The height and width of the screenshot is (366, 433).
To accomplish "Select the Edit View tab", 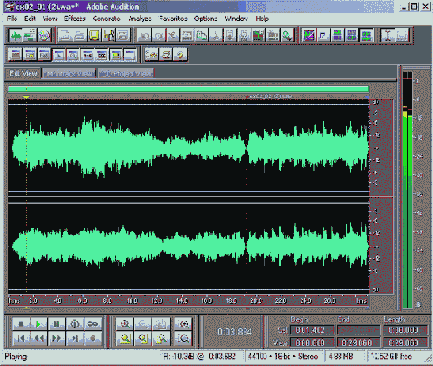I will [x=23, y=73].
